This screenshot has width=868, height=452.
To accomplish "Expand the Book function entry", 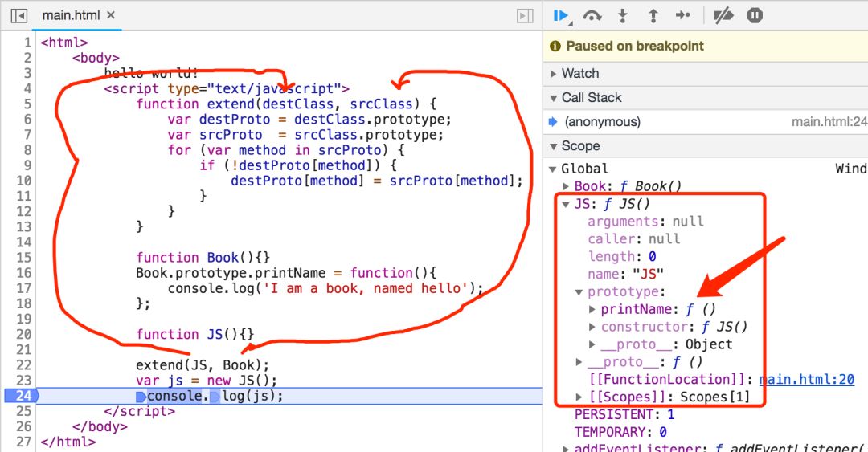I will point(566,186).
